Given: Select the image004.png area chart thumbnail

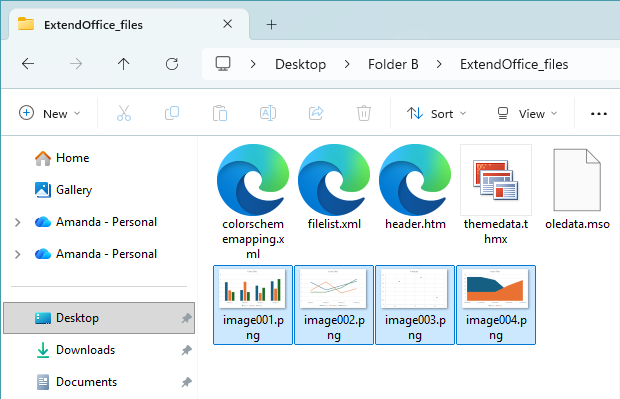Looking at the screenshot, I should pos(495,289).
